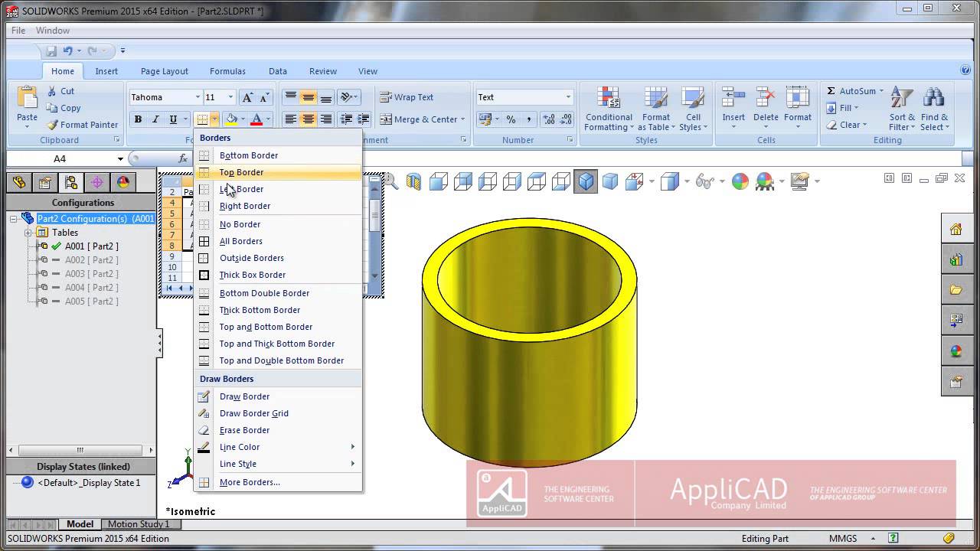The image size is (980, 551).
Task: Click the Paste icon in Clipboard group
Action: (x=28, y=99)
